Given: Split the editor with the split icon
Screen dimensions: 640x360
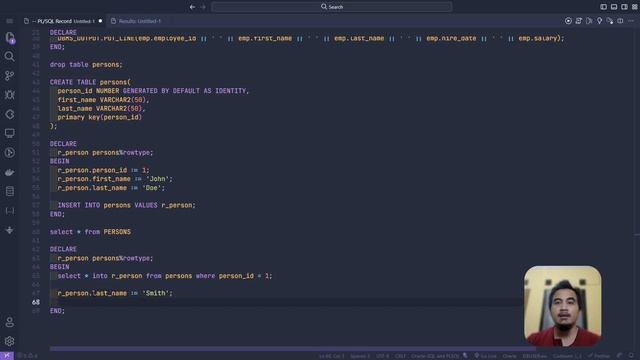Looking at the screenshot, I should pos(620,21).
